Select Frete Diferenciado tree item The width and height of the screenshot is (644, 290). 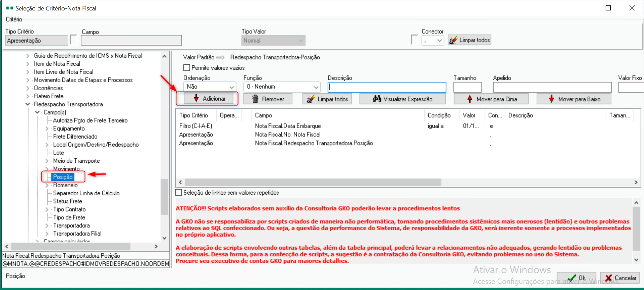pos(75,136)
